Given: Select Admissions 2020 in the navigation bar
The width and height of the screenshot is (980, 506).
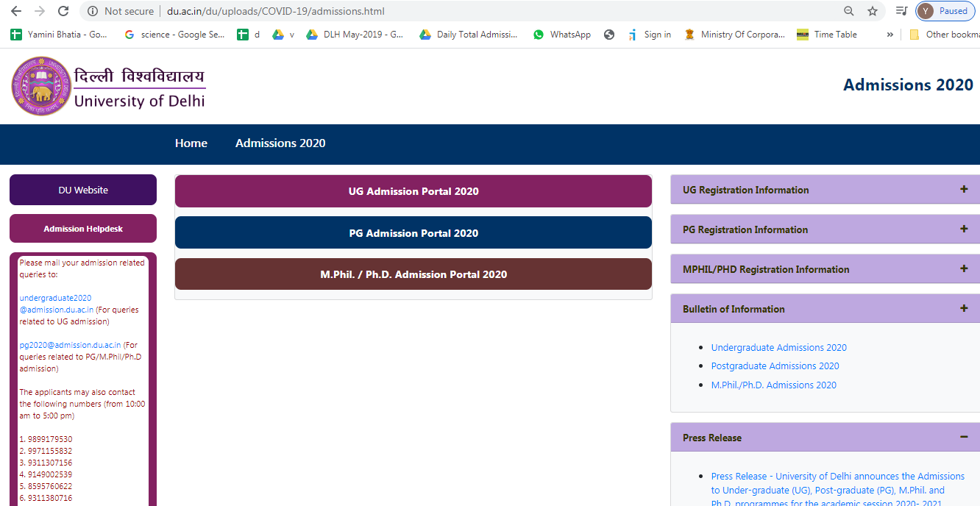Looking at the screenshot, I should pos(280,143).
